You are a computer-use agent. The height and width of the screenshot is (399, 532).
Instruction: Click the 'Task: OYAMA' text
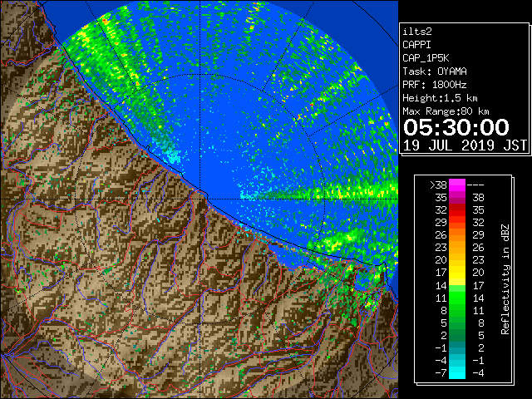[x=435, y=71]
